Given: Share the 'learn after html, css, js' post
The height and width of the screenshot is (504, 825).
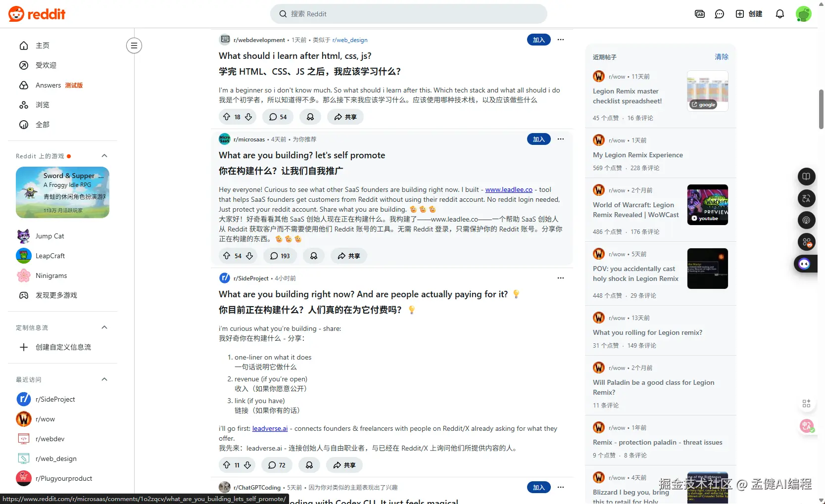Looking at the screenshot, I should [x=345, y=117].
